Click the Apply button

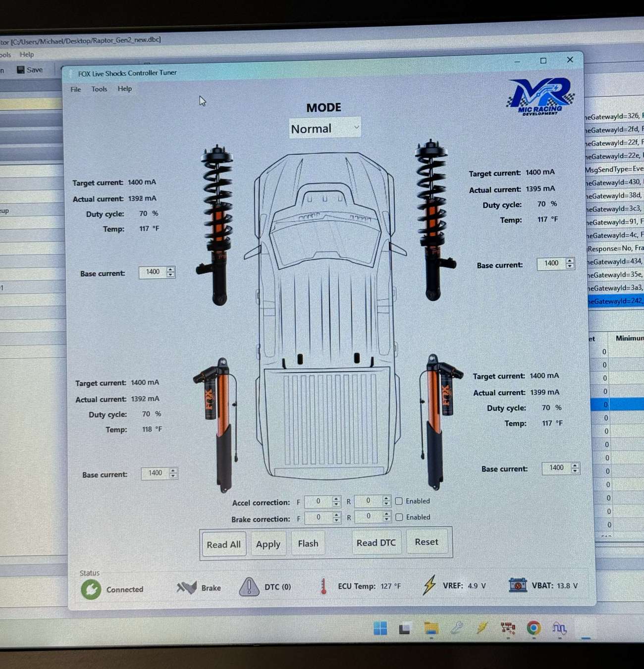click(x=268, y=544)
